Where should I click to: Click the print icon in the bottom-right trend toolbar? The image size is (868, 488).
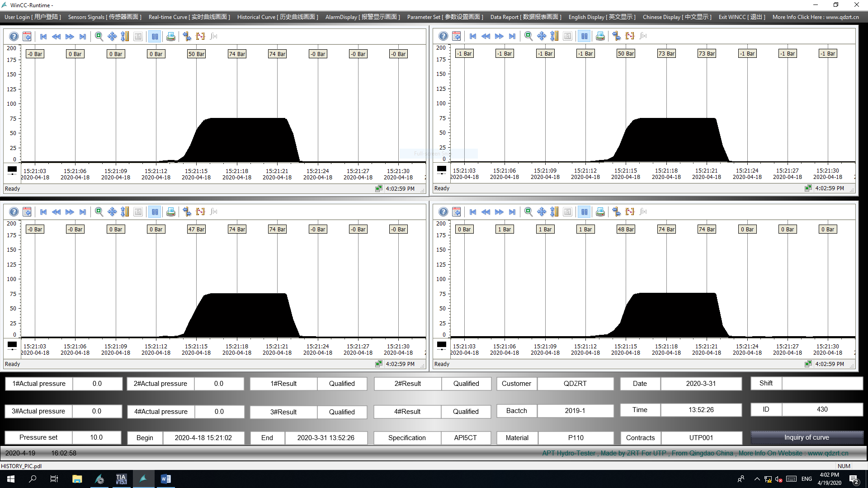[600, 212]
